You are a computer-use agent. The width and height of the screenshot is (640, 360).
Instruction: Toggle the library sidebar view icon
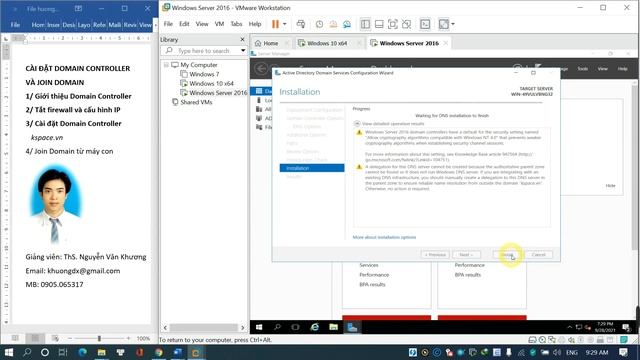365,24
